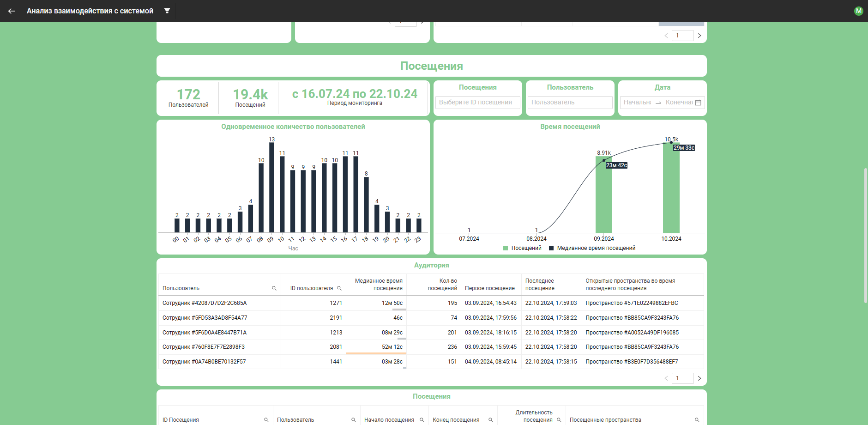868x425 pixels.
Task: Click search icon in Посещенные пространства column
Action: click(x=697, y=420)
